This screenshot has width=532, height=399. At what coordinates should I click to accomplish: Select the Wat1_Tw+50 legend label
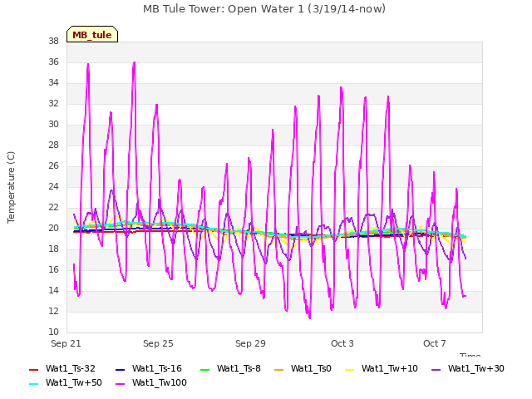coord(74,382)
